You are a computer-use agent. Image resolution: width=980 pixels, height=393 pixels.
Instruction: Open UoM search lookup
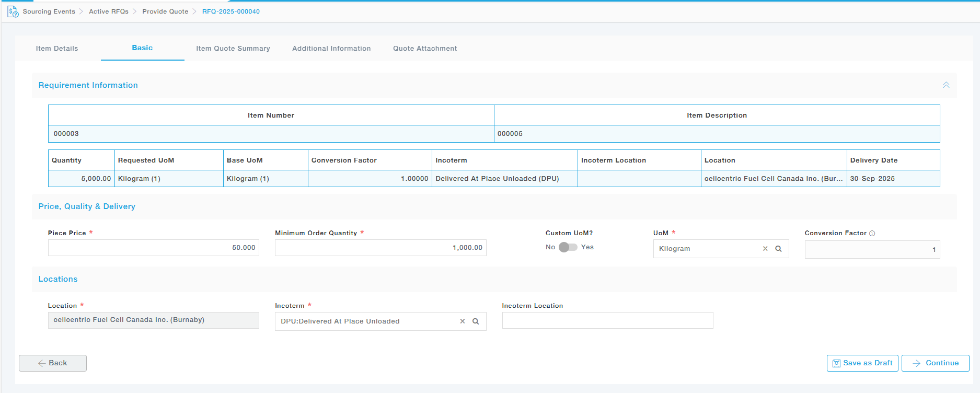pos(778,249)
